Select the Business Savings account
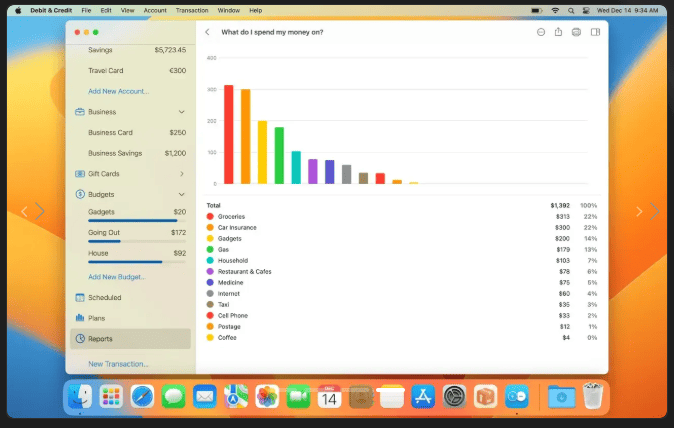Viewport: 674px width, 428px height. (x=131, y=153)
